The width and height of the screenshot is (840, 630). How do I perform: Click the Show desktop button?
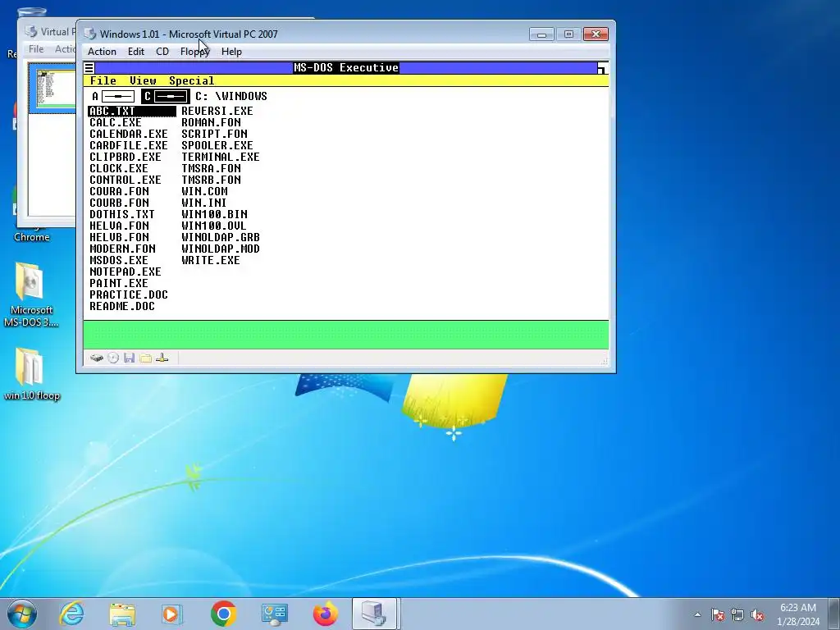tap(834, 614)
